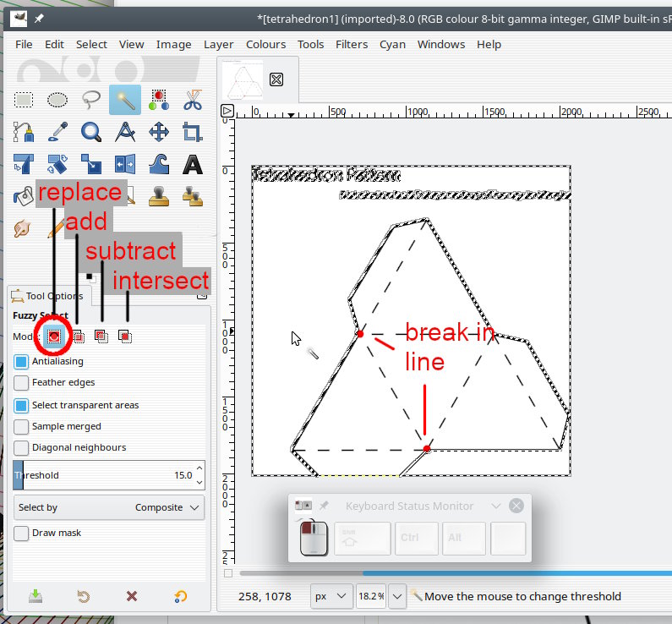Disable the Antialiasing checkbox
The height and width of the screenshot is (624, 672).
[x=21, y=362]
